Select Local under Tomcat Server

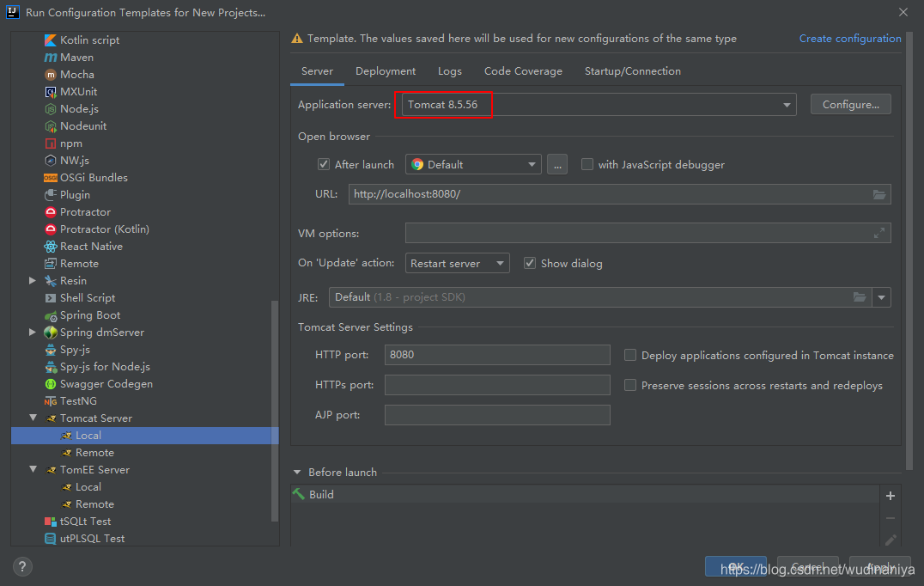point(145,436)
